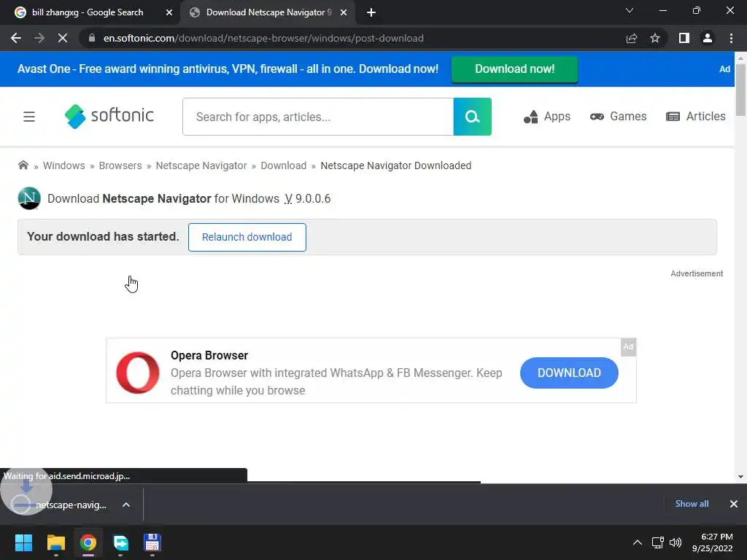Open the Chrome three-dot menu
Viewport: 747px width, 560px height.
[731, 38]
